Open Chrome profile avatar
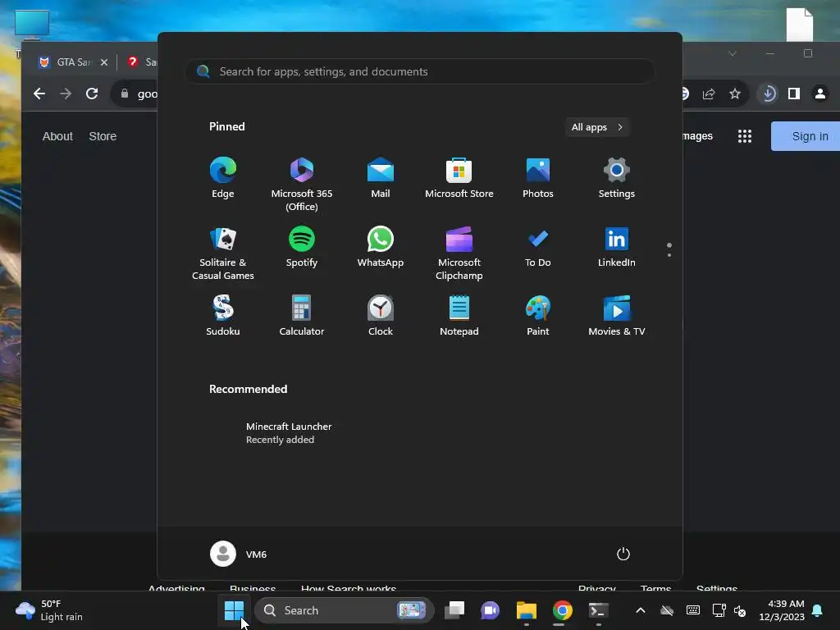 pos(819,94)
